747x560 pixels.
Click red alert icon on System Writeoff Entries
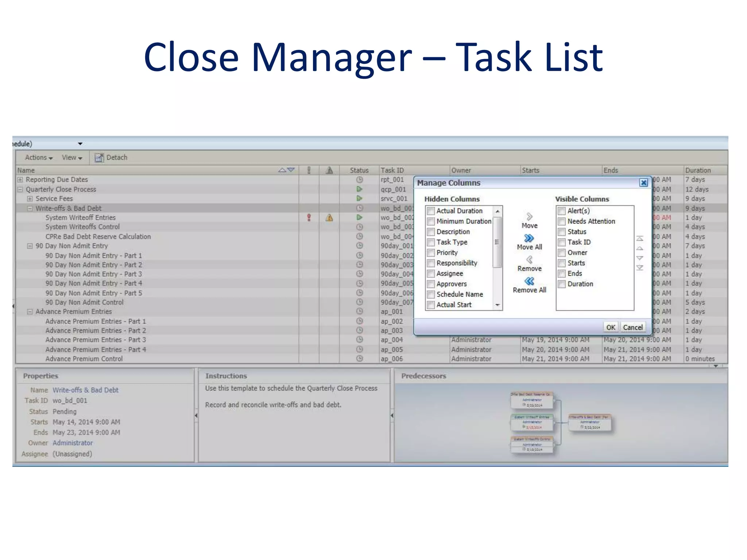309,218
